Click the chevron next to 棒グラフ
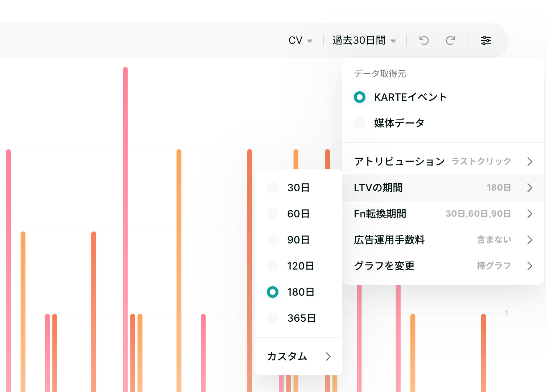Viewport: 546px width, 392px height. pyautogui.click(x=530, y=266)
